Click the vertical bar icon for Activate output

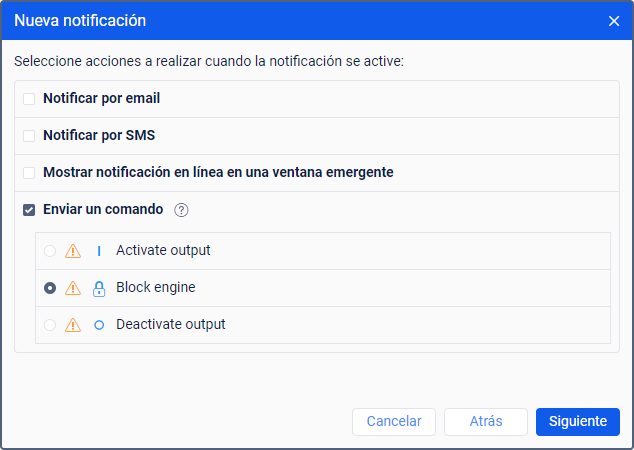(x=99, y=251)
